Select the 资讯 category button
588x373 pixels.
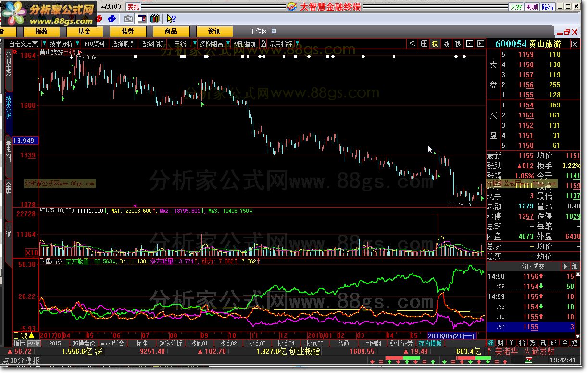click(214, 31)
